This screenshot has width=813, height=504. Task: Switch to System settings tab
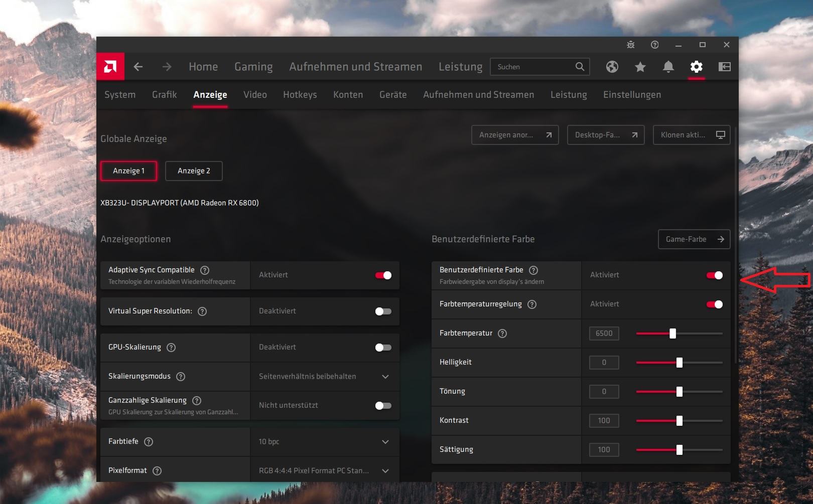pyautogui.click(x=120, y=95)
